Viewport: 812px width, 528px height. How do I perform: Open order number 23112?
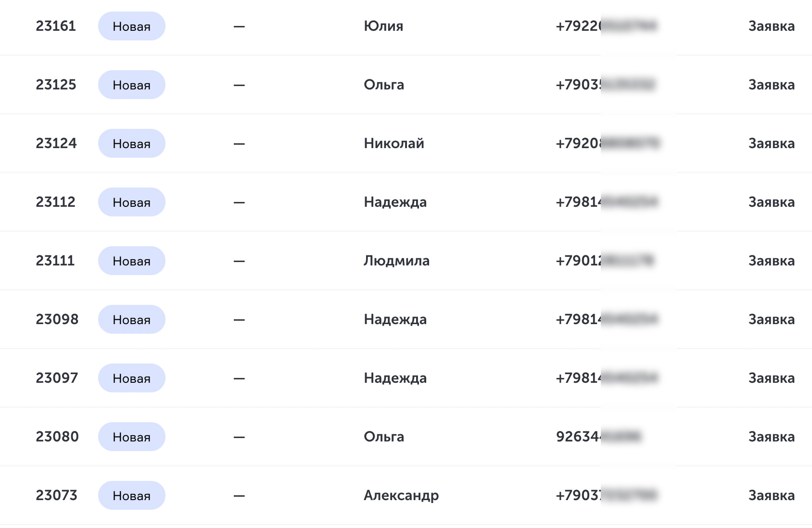(55, 202)
